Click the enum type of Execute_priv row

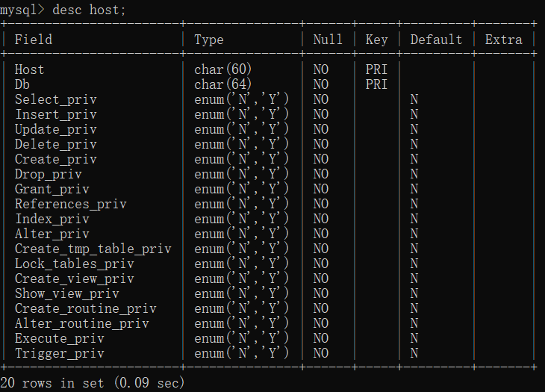click(x=242, y=338)
